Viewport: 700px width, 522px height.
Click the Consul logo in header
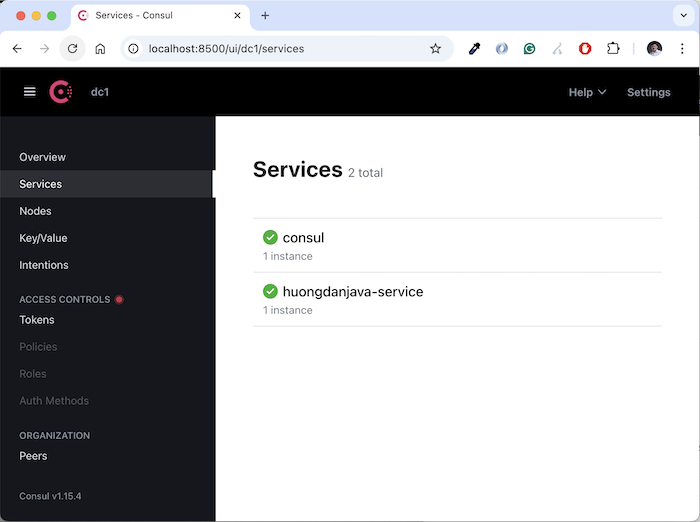pyautogui.click(x=61, y=92)
